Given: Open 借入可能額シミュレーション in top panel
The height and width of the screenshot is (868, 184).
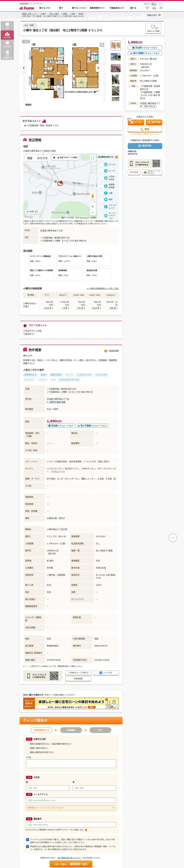Looking at the screenshot, I should 145,53.
